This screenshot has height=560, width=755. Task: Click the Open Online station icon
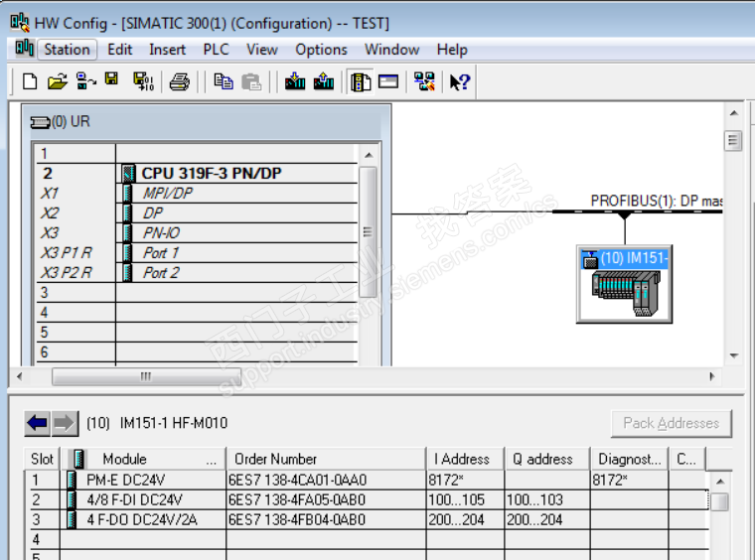(x=85, y=81)
